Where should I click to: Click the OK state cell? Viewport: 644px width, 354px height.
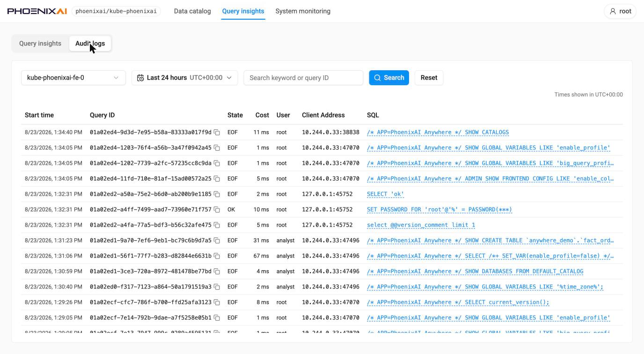tap(231, 210)
